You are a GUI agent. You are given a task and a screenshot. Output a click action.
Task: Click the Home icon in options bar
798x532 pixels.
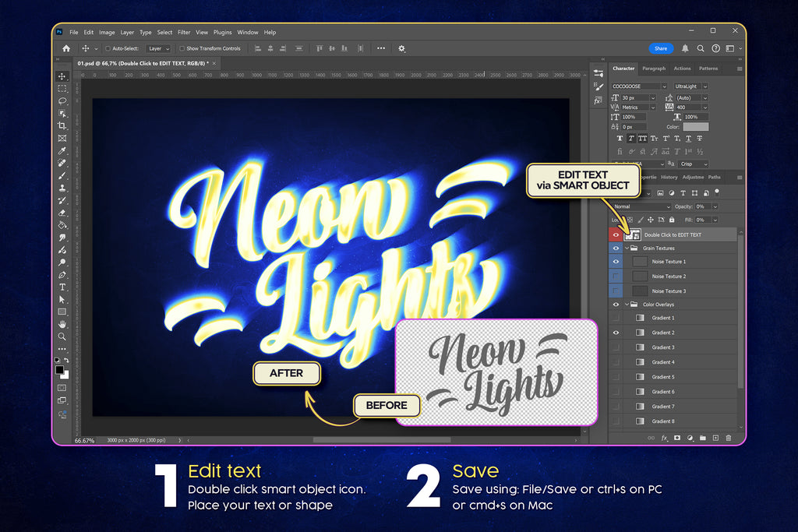[66, 48]
